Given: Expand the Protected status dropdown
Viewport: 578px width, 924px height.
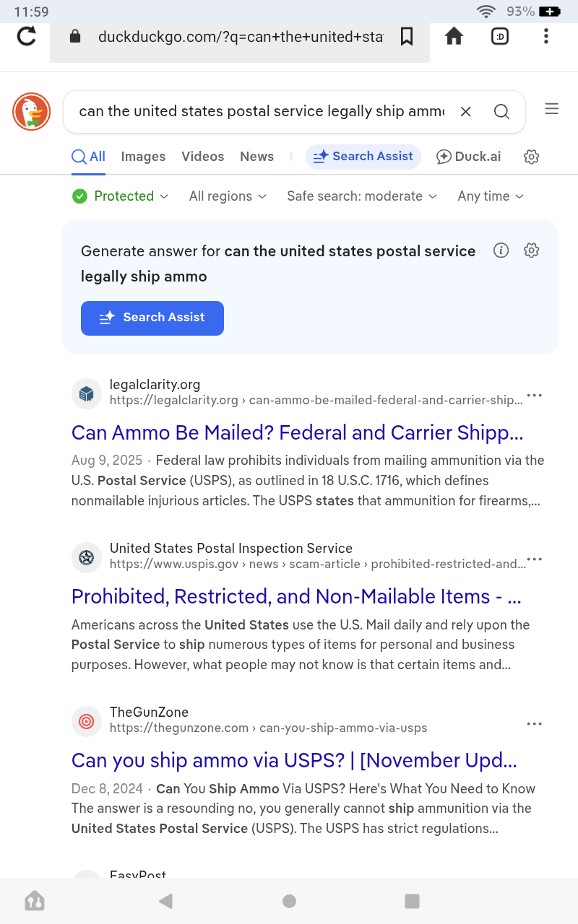Looking at the screenshot, I should tap(121, 196).
